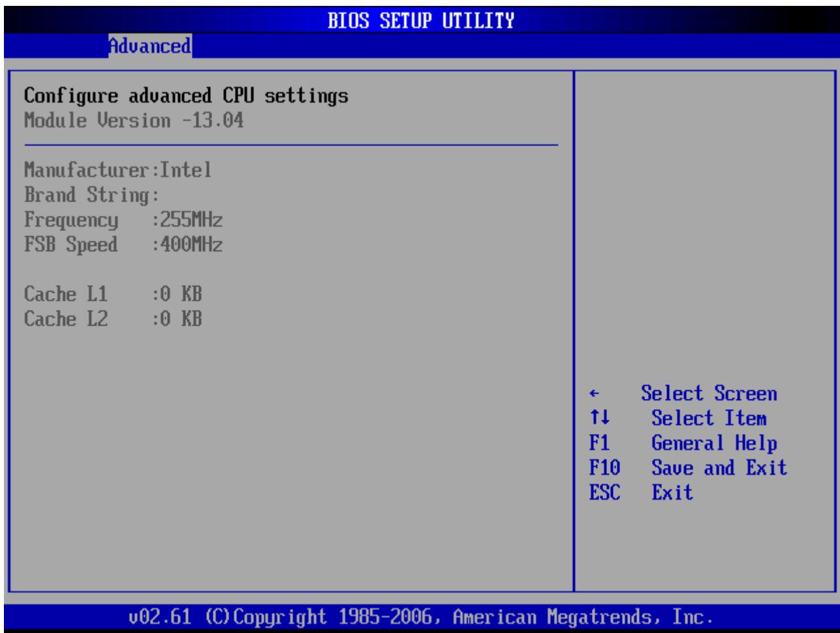Click the FSB Speed label
This screenshot has height=633, width=840.
pyautogui.click(x=72, y=246)
